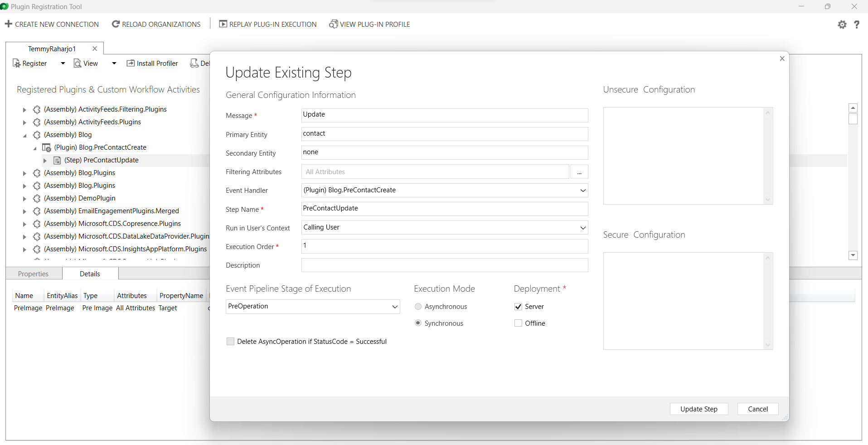868x445 pixels.
Task: Click the Secure Configuration text area
Action: tap(688, 301)
